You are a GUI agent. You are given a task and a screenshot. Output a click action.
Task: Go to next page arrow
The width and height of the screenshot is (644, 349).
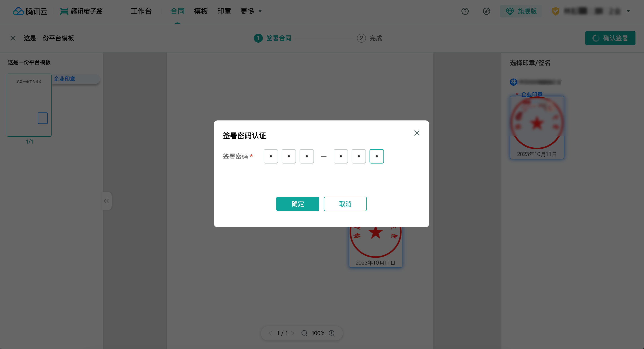[293, 333]
